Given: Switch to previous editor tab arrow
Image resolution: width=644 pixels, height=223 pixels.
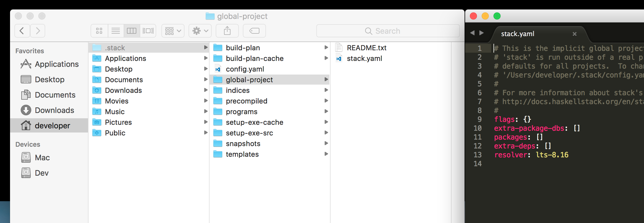Looking at the screenshot, I should coord(472,33).
